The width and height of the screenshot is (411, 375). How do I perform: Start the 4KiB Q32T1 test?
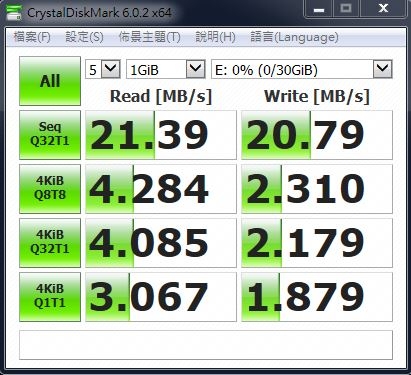click(x=50, y=243)
